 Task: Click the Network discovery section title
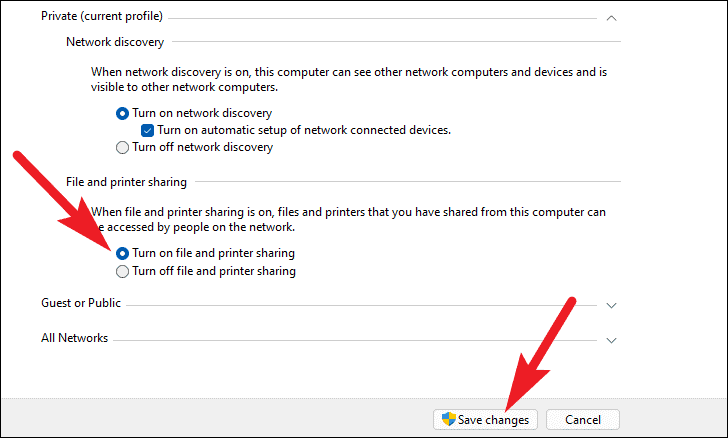[115, 42]
